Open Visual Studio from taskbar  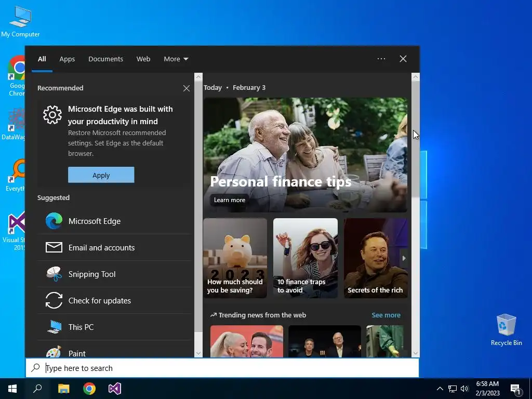pos(115,389)
